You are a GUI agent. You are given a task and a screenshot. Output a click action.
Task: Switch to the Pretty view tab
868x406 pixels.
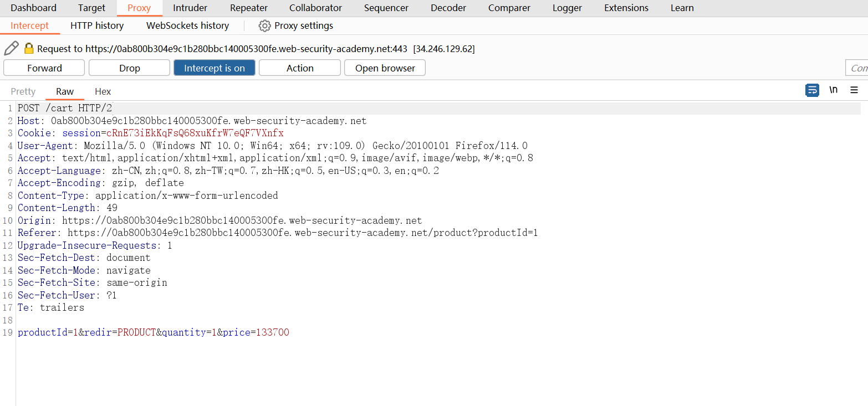(x=23, y=92)
